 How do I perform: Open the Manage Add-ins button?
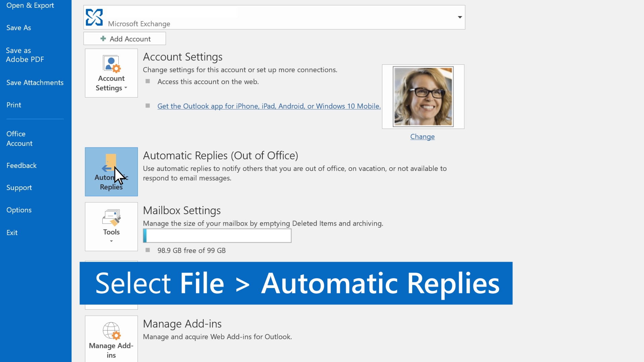click(111, 339)
